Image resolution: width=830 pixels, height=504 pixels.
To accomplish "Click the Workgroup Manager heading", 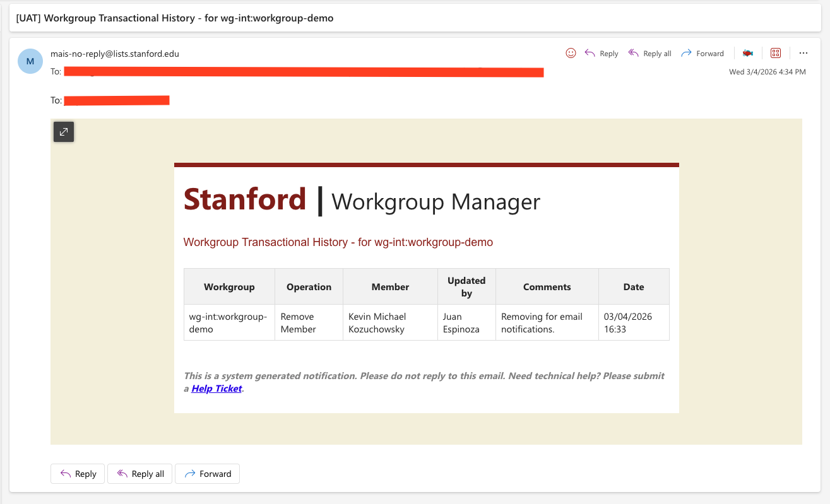I will [436, 202].
